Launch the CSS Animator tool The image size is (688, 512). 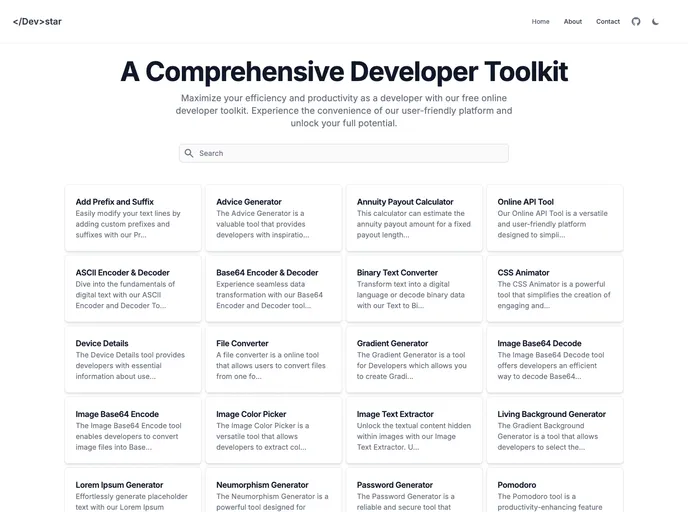(555, 289)
